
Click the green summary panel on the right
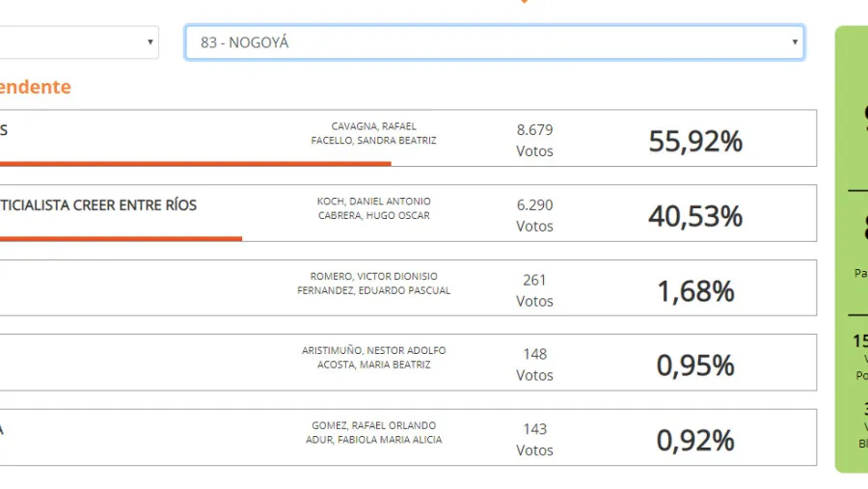pyautogui.click(x=852, y=249)
